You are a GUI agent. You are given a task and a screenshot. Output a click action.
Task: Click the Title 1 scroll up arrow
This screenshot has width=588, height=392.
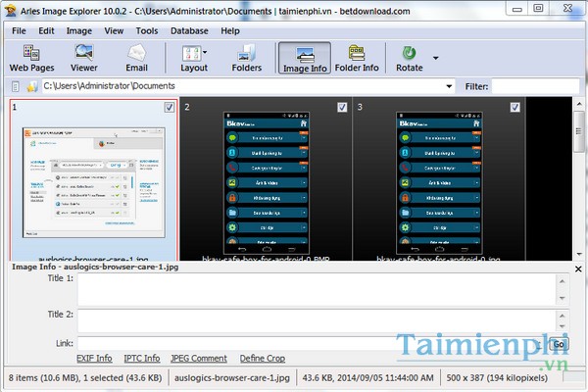tap(563, 281)
